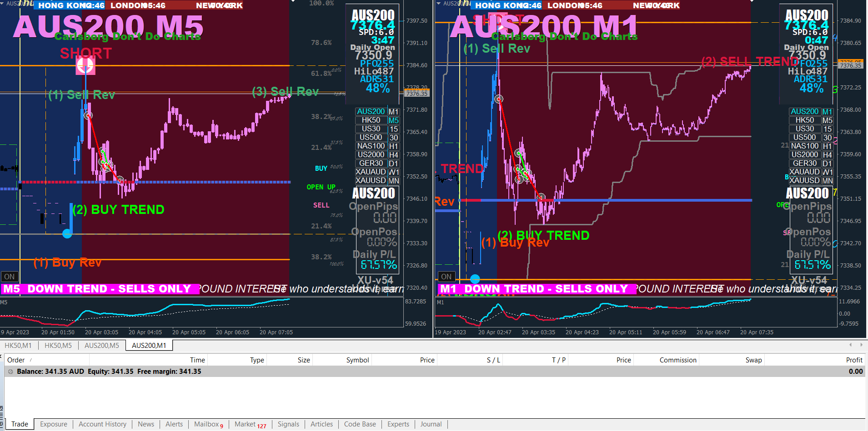The width and height of the screenshot is (868, 431).
Task: Click XAUAUD symbol button on left M5 chart
Action: [x=371, y=172]
